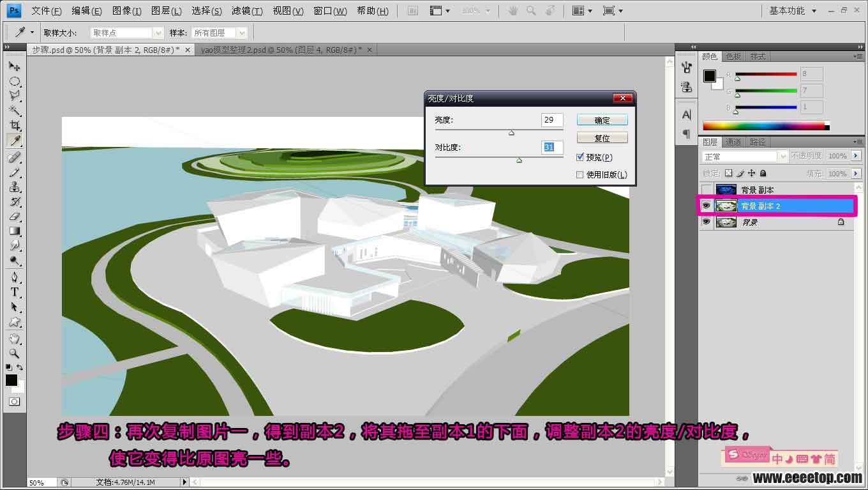Select the Horizontal Type tool
Viewport: 868px width, 490px height.
coord(14,292)
